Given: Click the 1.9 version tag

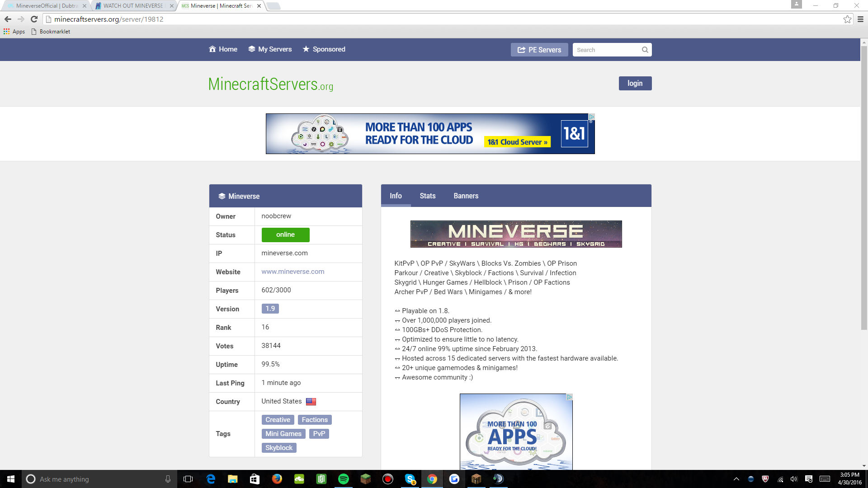Looking at the screenshot, I should point(270,309).
